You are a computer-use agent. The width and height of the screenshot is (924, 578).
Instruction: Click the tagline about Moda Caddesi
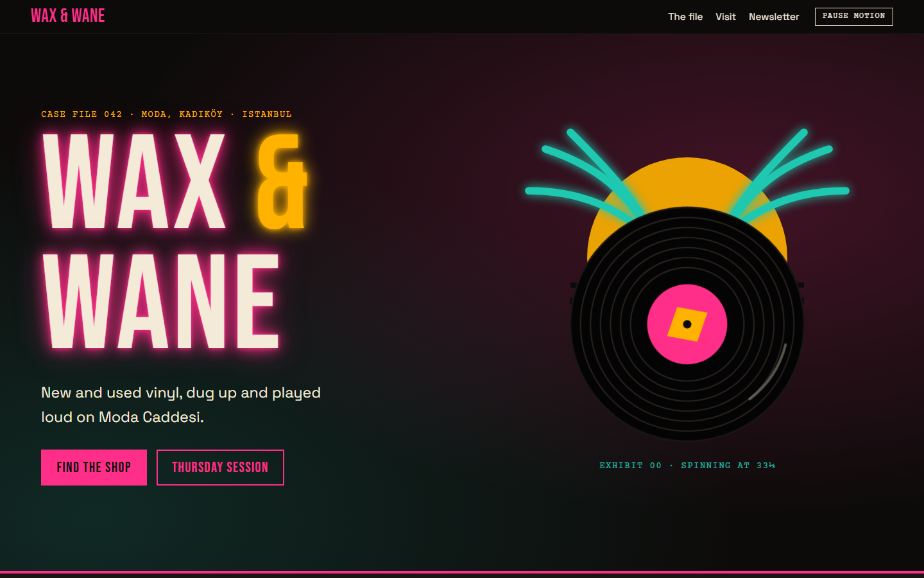point(181,405)
